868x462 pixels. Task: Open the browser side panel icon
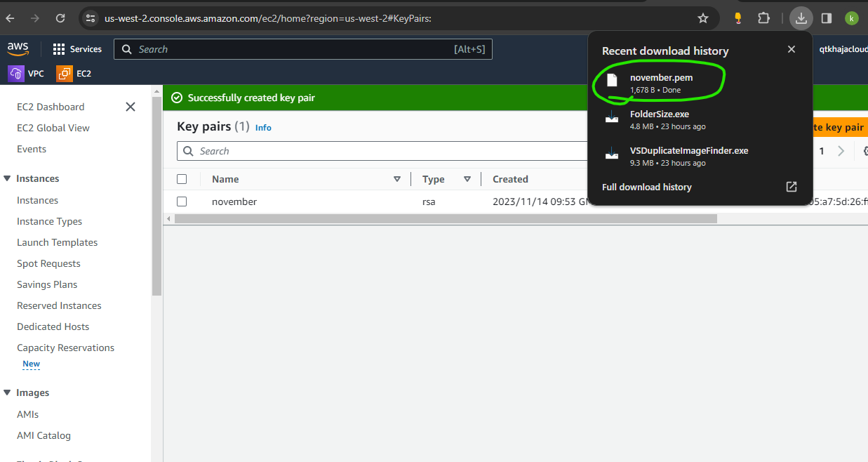(827, 18)
